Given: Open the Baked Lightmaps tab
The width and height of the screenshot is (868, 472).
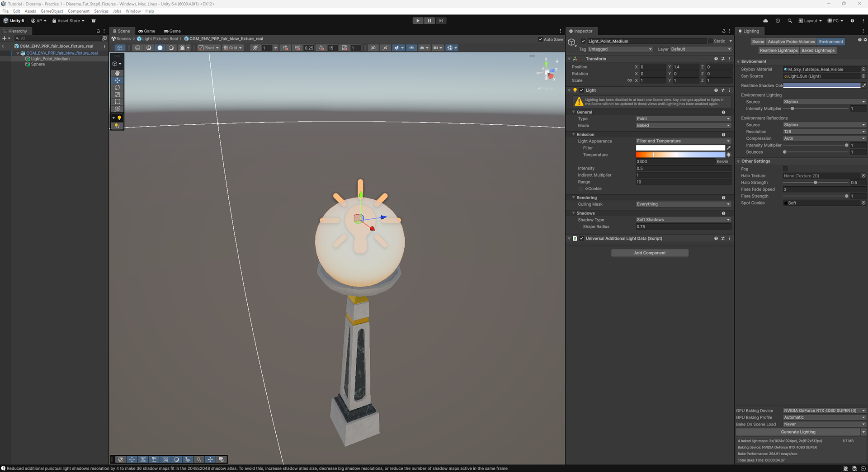Looking at the screenshot, I should point(818,51).
